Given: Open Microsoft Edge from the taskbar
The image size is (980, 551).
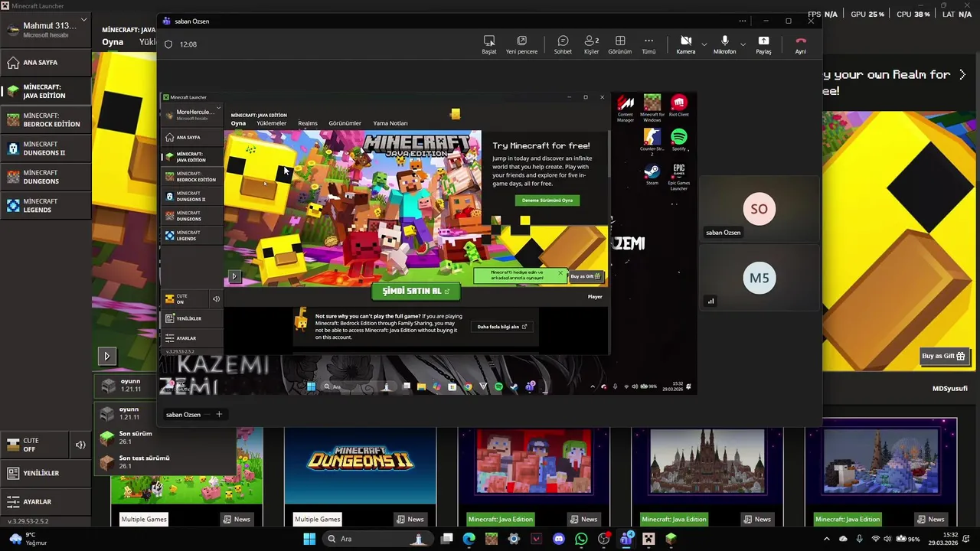Looking at the screenshot, I should [469, 539].
